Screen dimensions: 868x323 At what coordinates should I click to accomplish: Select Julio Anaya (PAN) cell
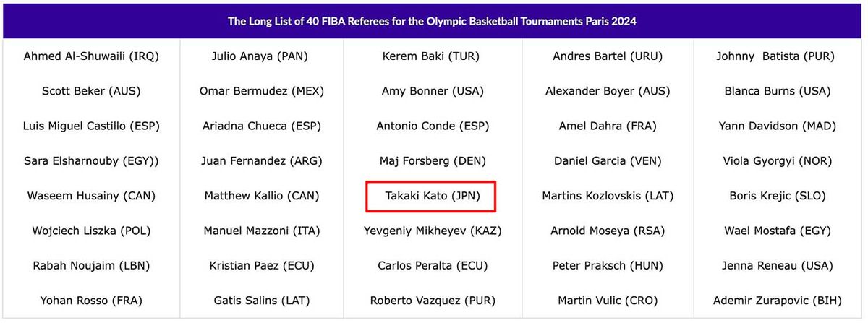point(262,56)
